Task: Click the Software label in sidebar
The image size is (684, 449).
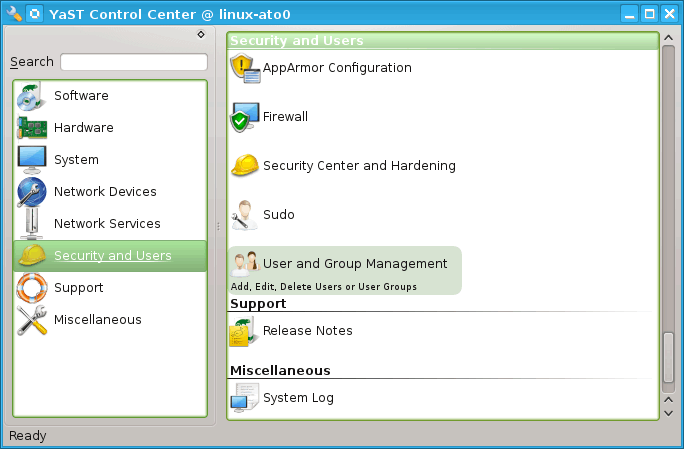Action: point(81,96)
